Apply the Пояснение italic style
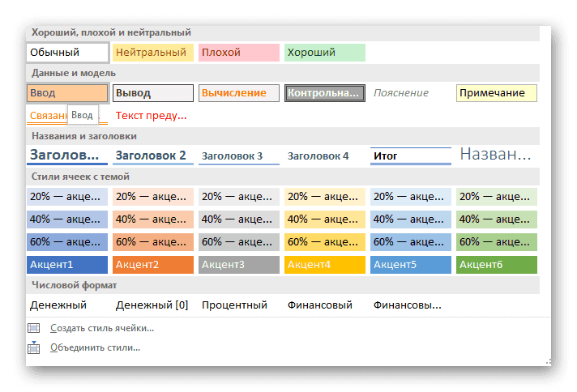Screen dimensions: 577x392 click(411, 93)
